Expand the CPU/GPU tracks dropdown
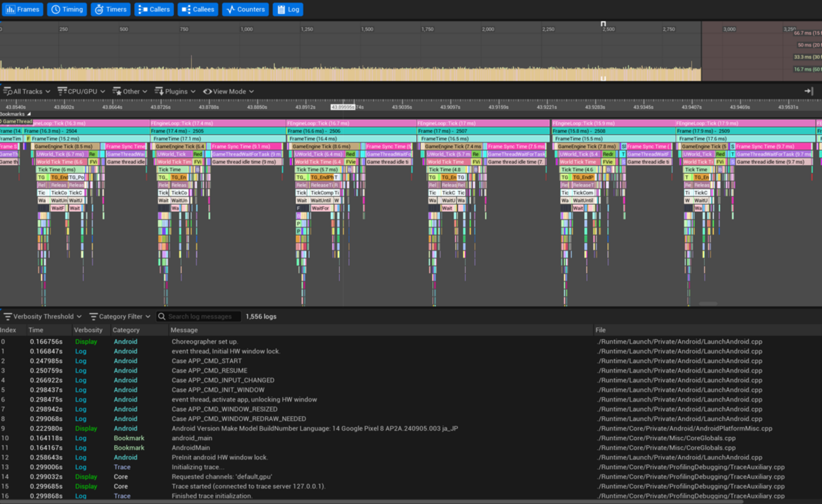Screen dimensions: 822x504 click(81, 91)
